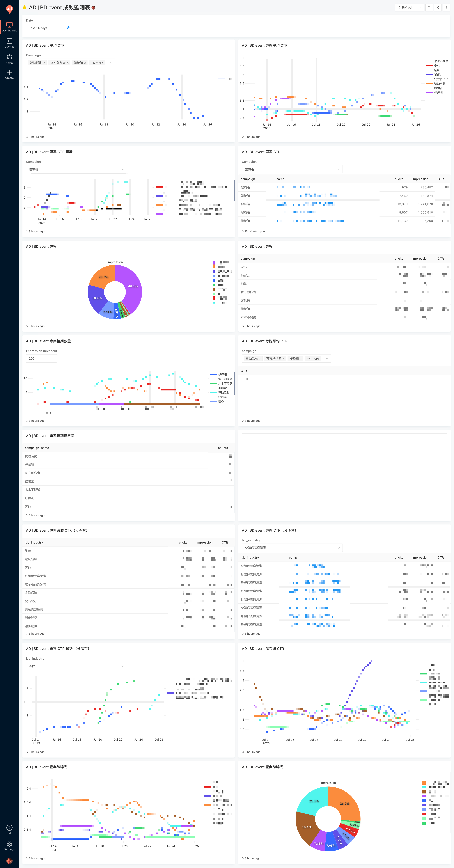Remove the 贊助活動 tag in 平均 CTR Campaign filter
This screenshot has height=868, width=454.
[x=44, y=63]
